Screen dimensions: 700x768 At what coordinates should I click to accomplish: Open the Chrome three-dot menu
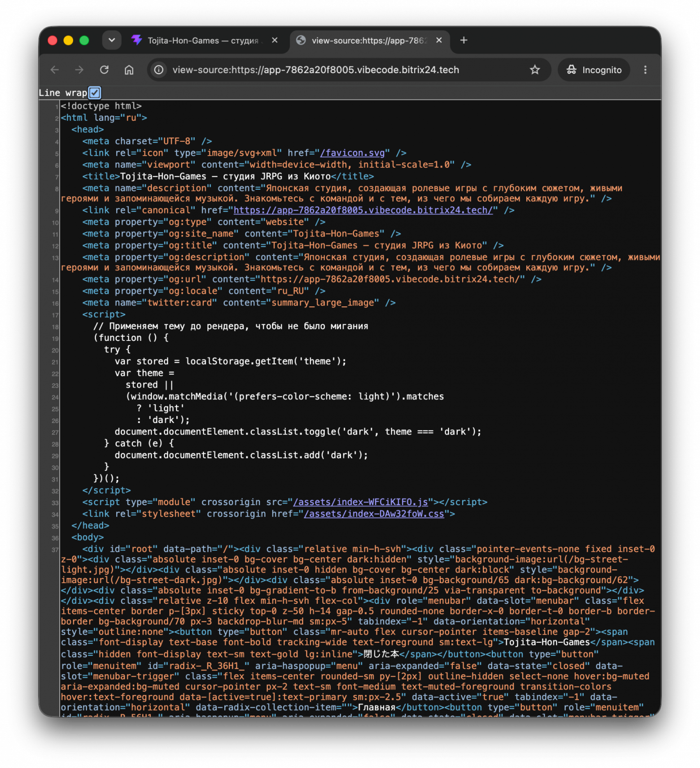(645, 70)
